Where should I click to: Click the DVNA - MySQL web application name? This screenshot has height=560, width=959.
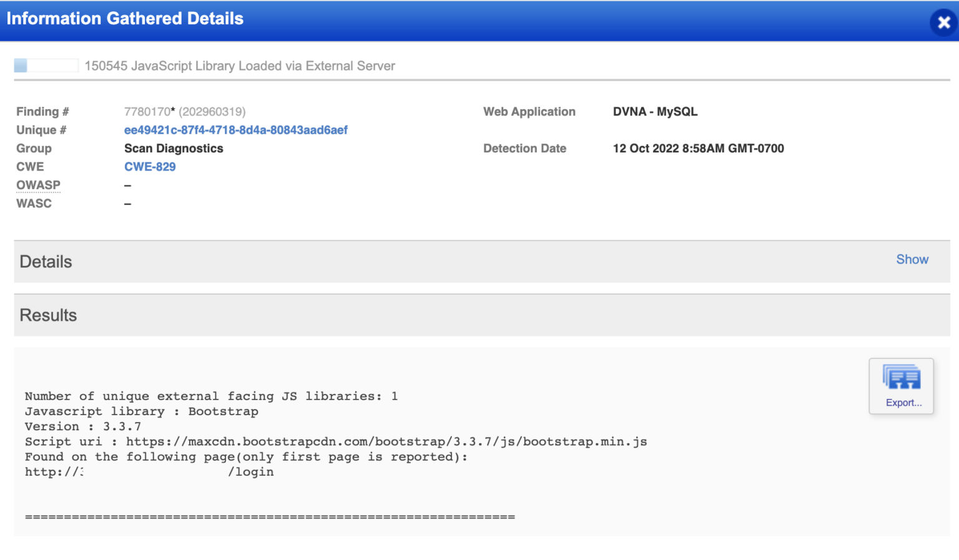(655, 112)
